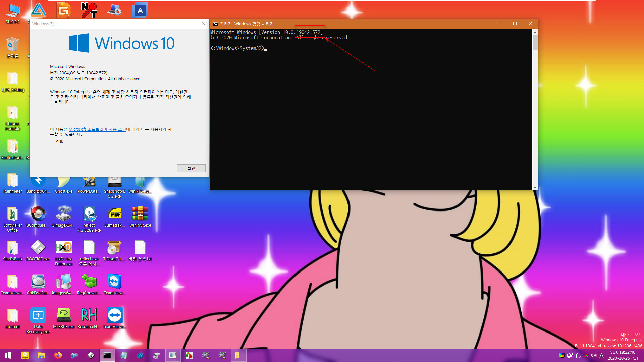Select the StartIsBack folder
Image resolution: width=644 pixels, height=362 pixels.
point(12,251)
